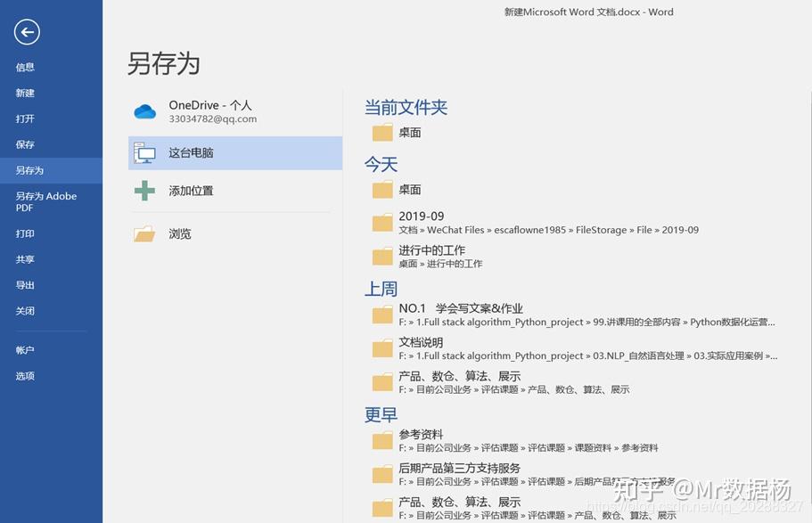
Task: Open the 信息 page
Action: tap(25, 67)
